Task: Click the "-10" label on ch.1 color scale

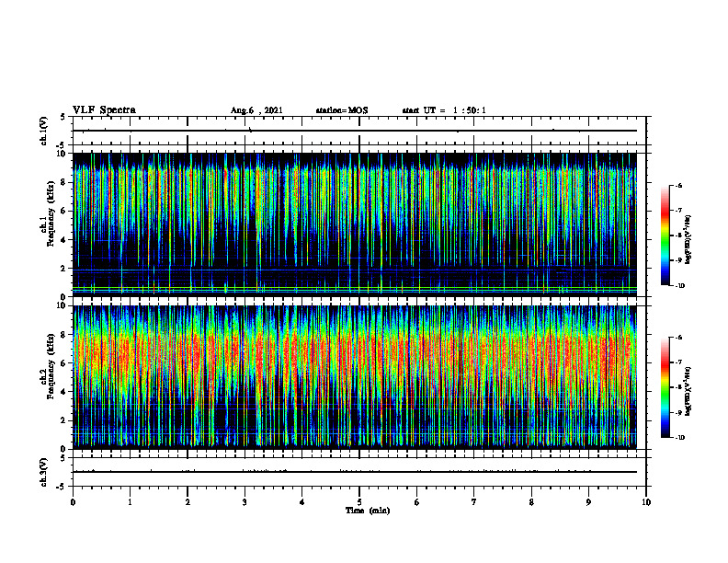Action: click(x=679, y=286)
